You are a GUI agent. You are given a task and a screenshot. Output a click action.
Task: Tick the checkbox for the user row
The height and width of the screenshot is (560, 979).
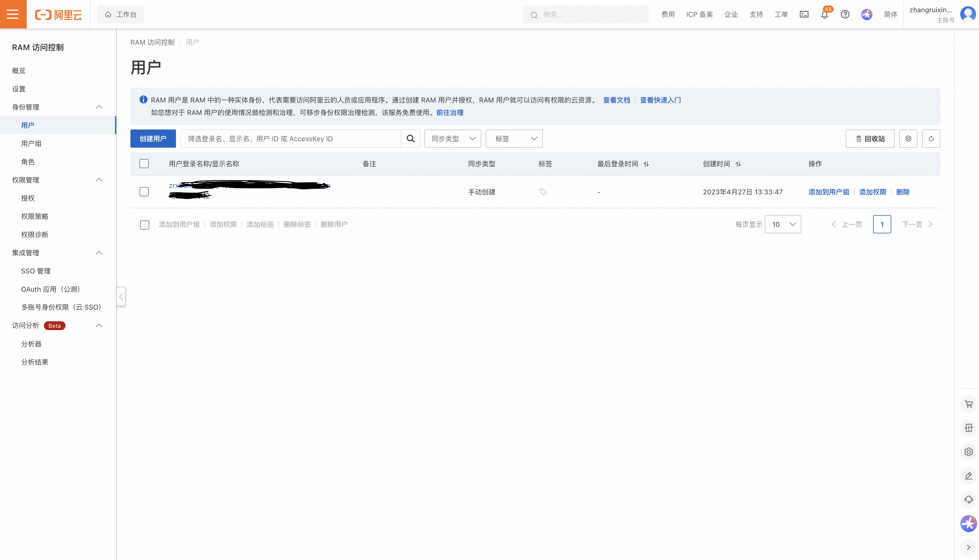point(144,192)
